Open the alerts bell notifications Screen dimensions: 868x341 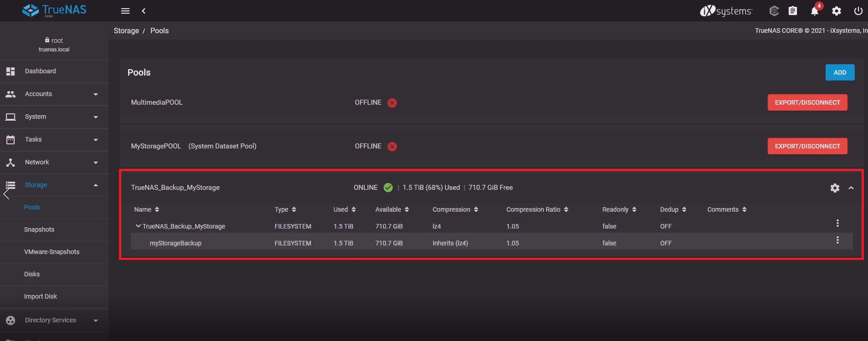coord(815,11)
